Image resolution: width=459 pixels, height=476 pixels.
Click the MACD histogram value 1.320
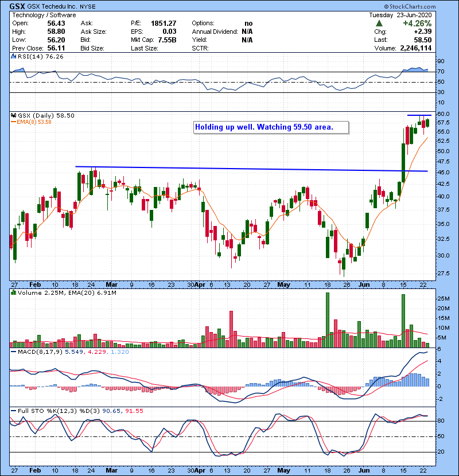120,352
